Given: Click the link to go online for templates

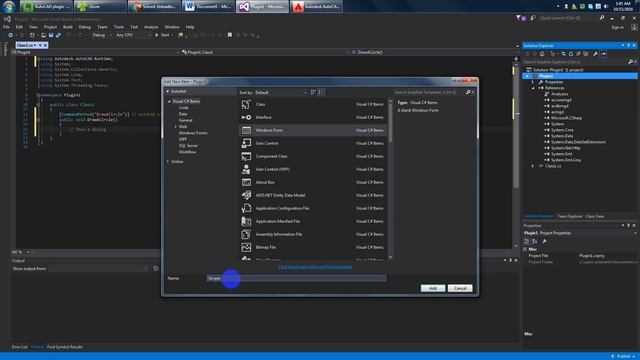Looking at the screenshot, I should coord(315,267).
